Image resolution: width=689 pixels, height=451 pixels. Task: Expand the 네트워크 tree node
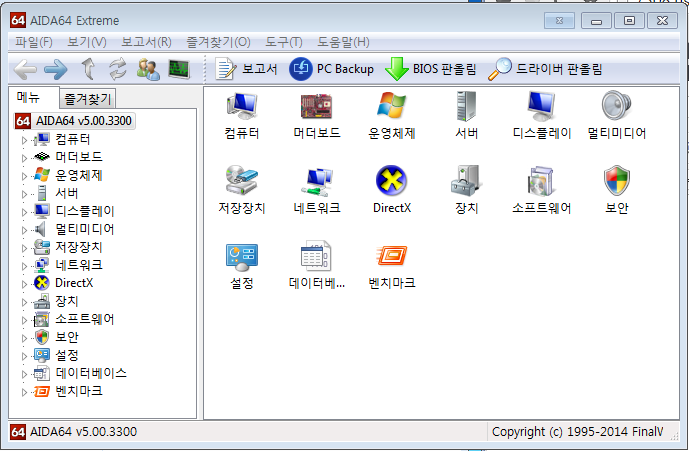[x=24, y=266]
